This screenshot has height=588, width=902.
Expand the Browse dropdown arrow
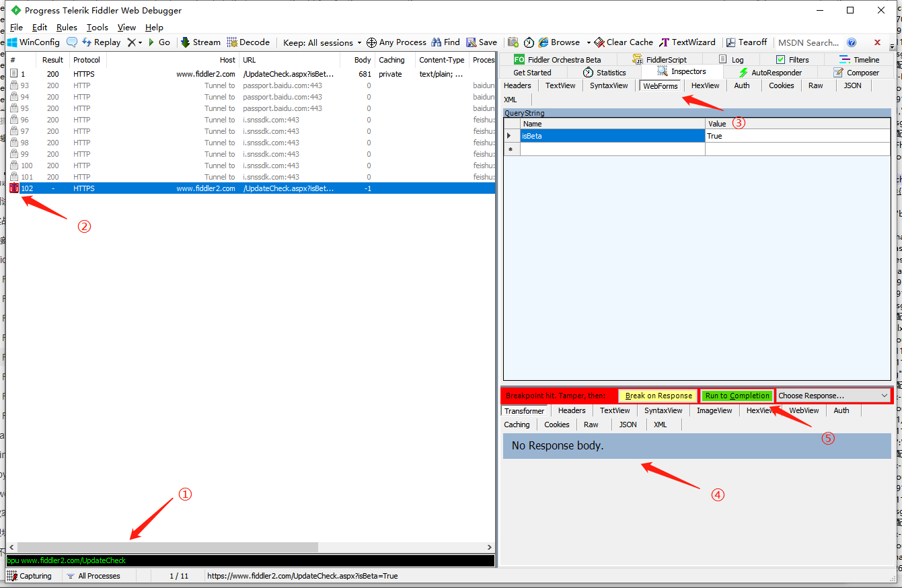tap(588, 42)
